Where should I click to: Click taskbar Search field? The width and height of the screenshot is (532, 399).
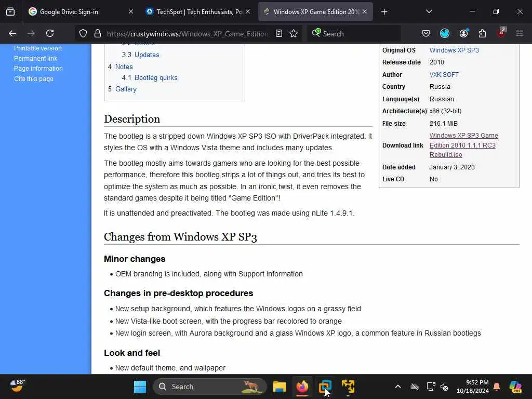(x=209, y=387)
